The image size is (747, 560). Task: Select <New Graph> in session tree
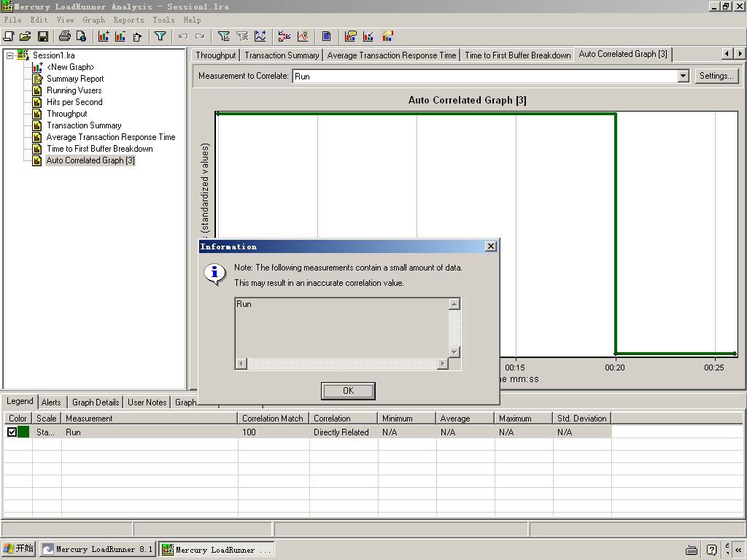71,67
